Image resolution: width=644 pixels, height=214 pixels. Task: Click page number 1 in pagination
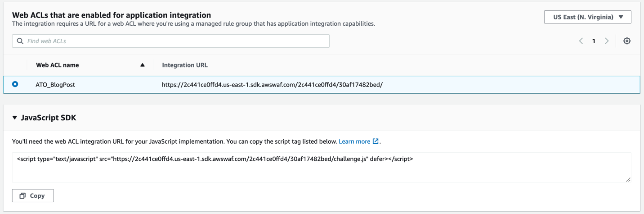(594, 41)
